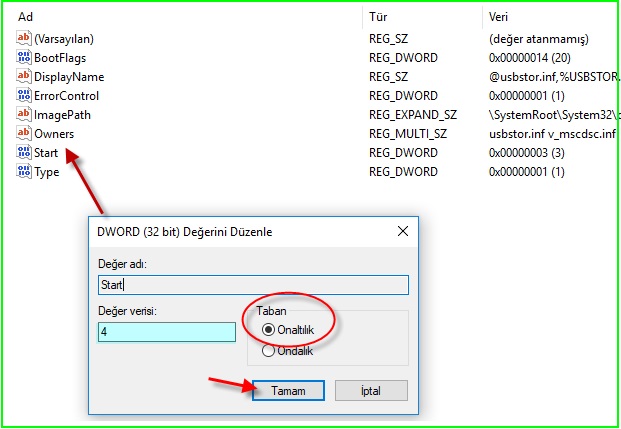
Task: Select the (Varsayılan) value name
Action: tap(64, 39)
